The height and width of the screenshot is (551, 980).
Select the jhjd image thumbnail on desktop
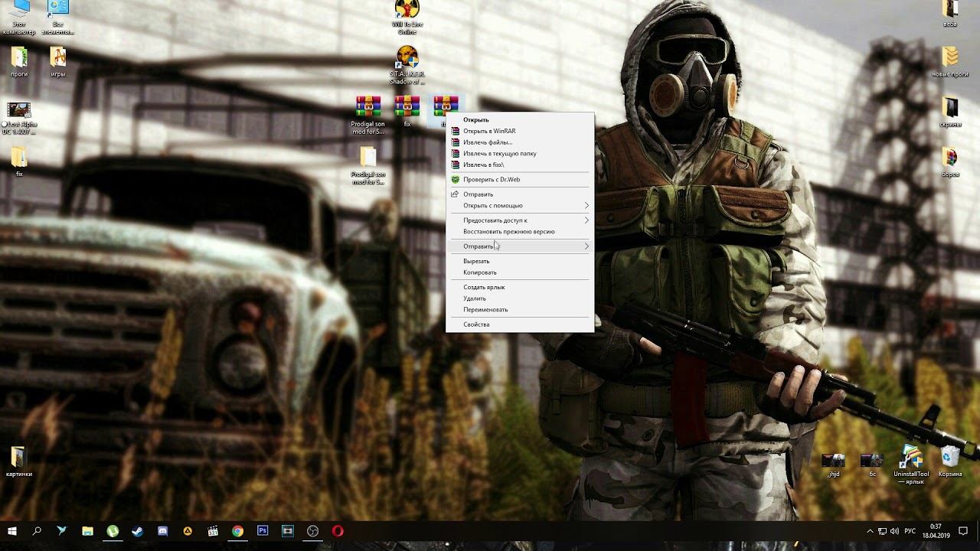point(833,461)
